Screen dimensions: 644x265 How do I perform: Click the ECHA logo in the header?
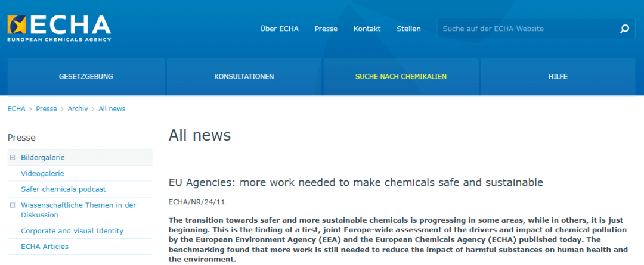pos(59,28)
